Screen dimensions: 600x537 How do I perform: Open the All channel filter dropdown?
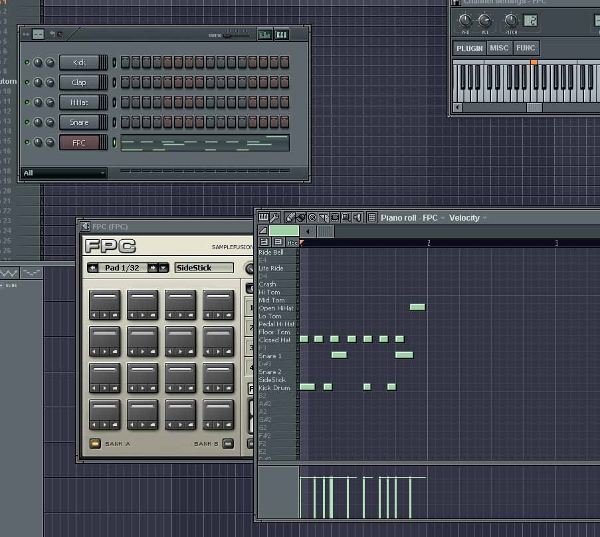coord(64,173)
